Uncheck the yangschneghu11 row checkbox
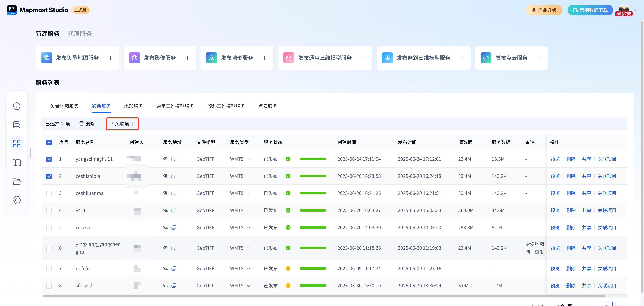Viewport: 644px width, 306px height. coord(49,159)
